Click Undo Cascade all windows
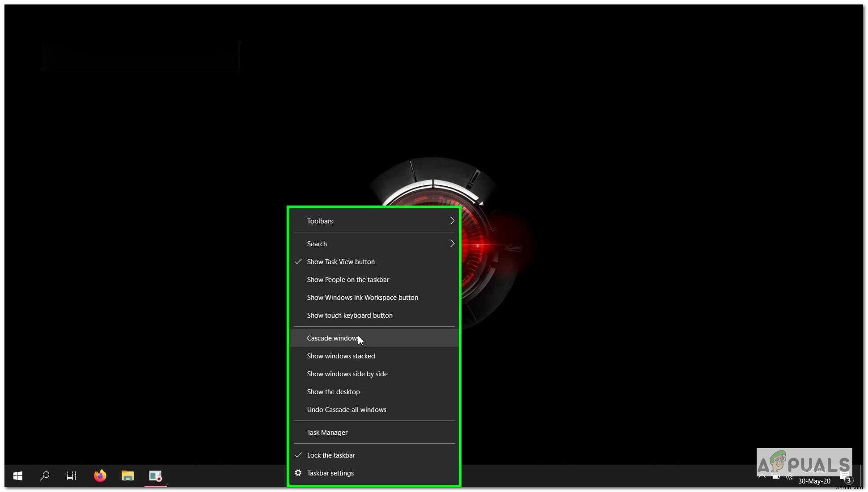 [347, 409]
